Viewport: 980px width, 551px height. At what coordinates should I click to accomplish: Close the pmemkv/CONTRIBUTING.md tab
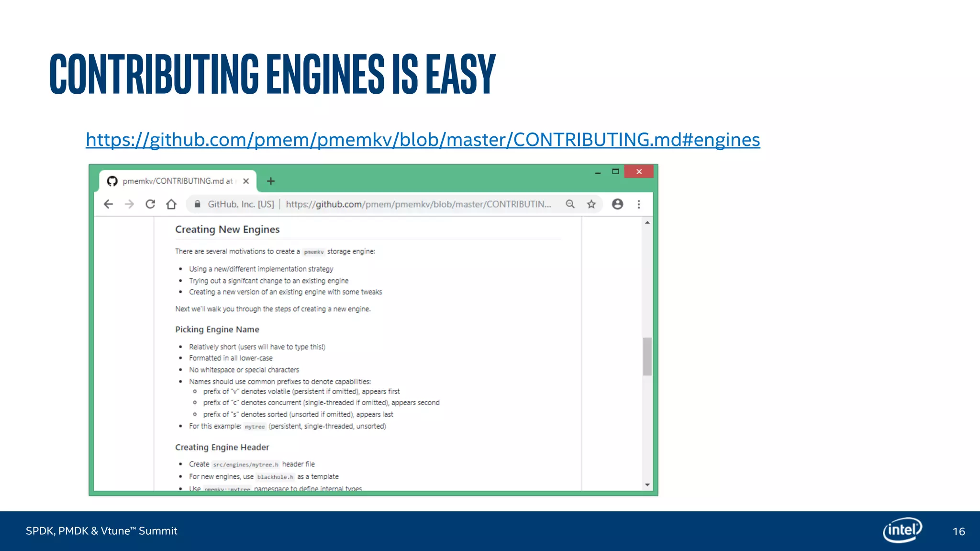click(245, 181)
